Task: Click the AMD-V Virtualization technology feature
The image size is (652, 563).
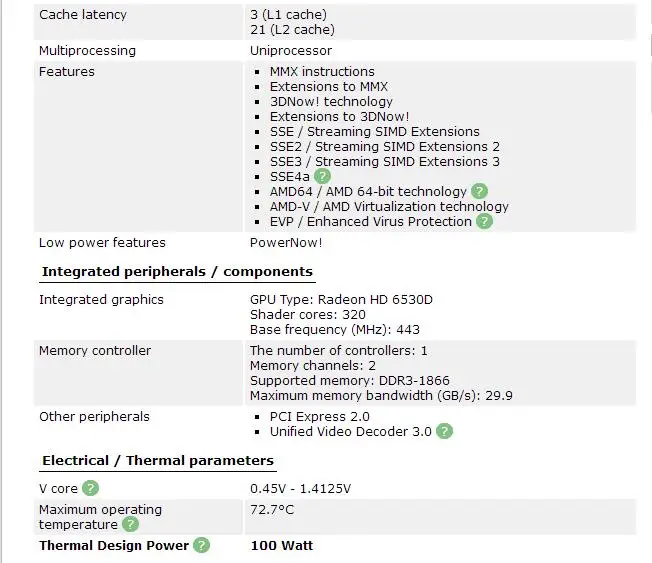Action: tap(389, 207)
